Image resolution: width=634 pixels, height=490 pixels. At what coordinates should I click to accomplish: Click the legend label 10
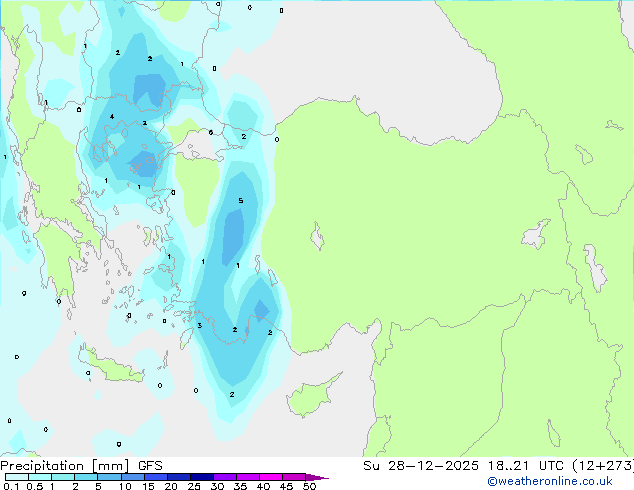click(125, 486)
